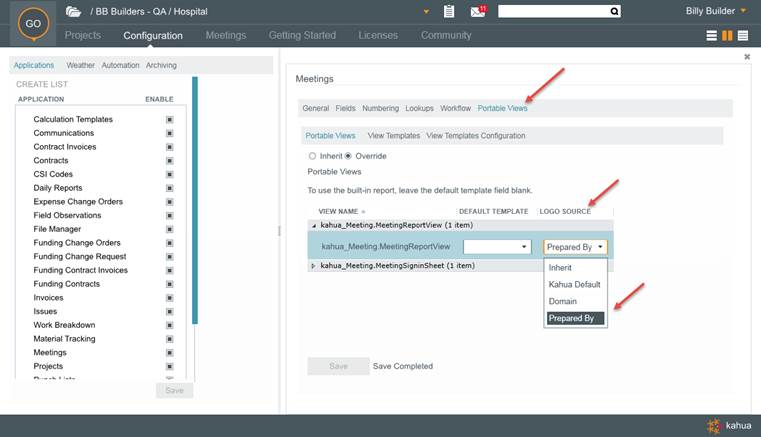Choose Kahua Default from logo source list
Screen dimensions: 761x437
pyautogui.click(x=574, y=285)
